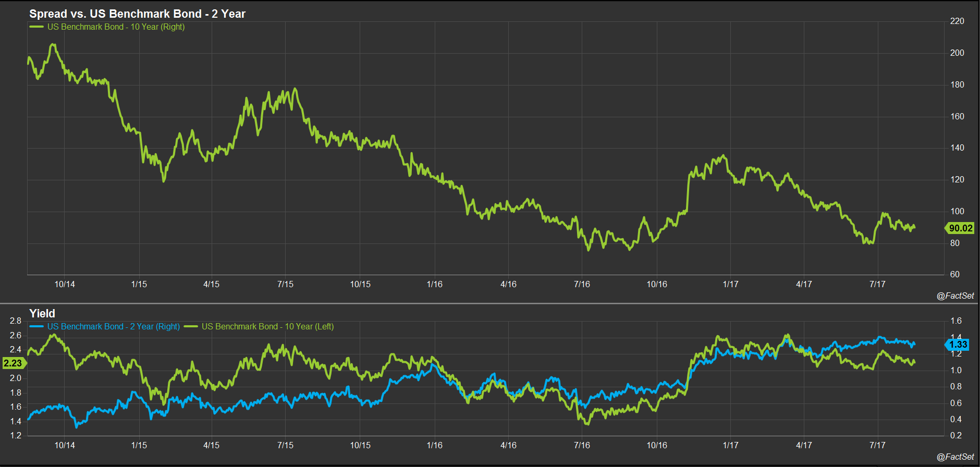Click the 10/14 date label under the Spread chart

[65, 284]
